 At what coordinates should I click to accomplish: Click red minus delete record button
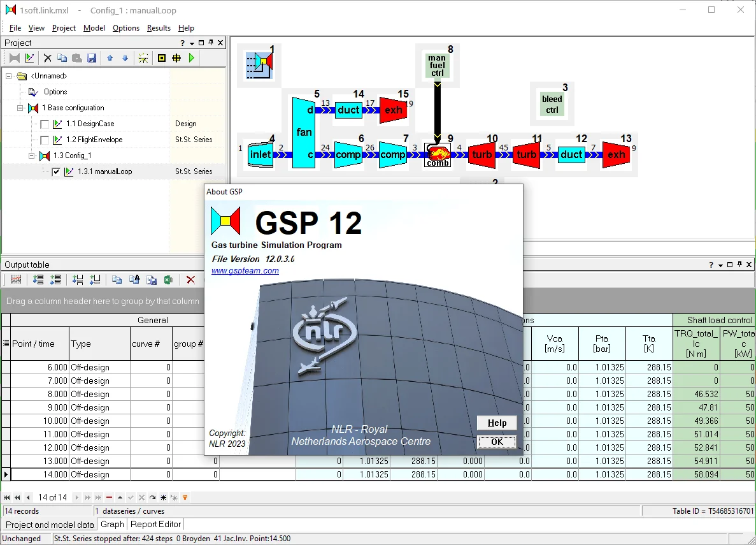tap(110, 497)
